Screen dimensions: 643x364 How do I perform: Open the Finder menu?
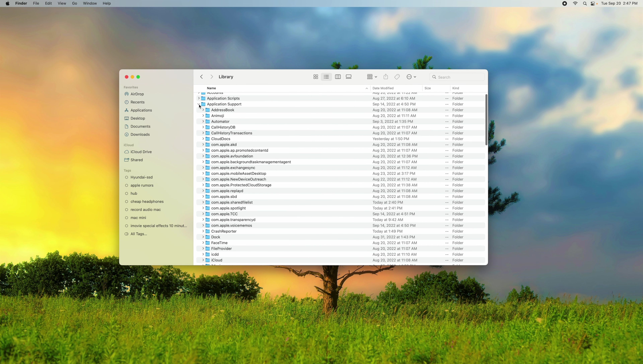tap(21, 4)
